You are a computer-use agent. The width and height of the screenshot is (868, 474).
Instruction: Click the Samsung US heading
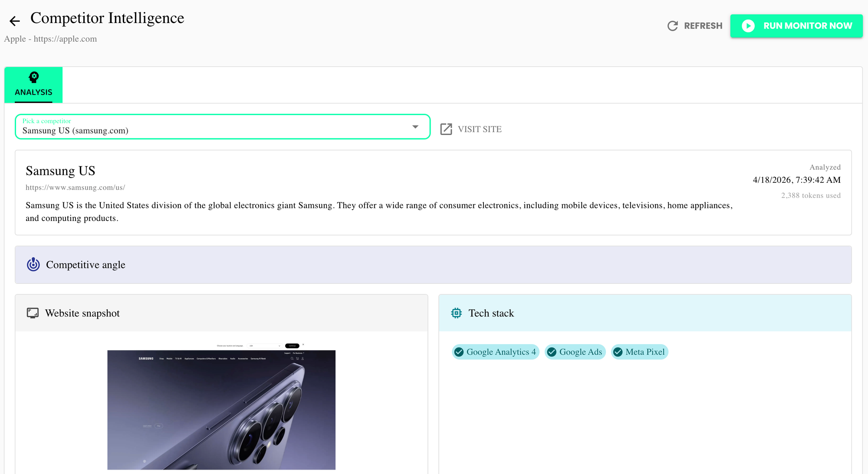[60, 171]
